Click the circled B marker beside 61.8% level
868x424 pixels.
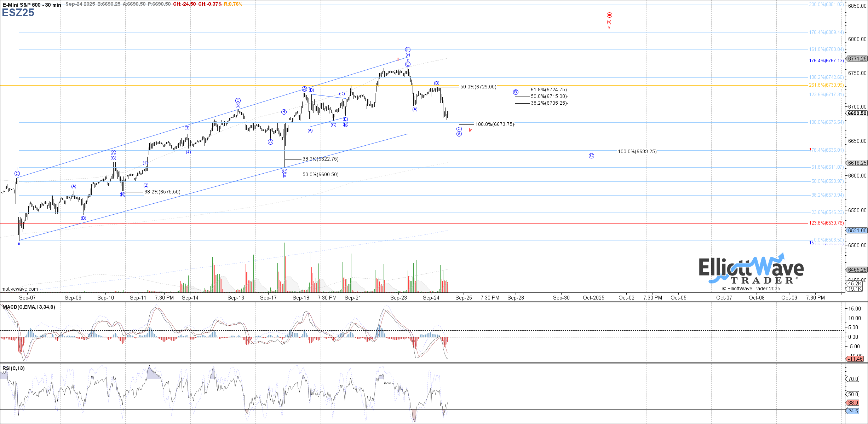pyautogui.click(x=516, y=92)
